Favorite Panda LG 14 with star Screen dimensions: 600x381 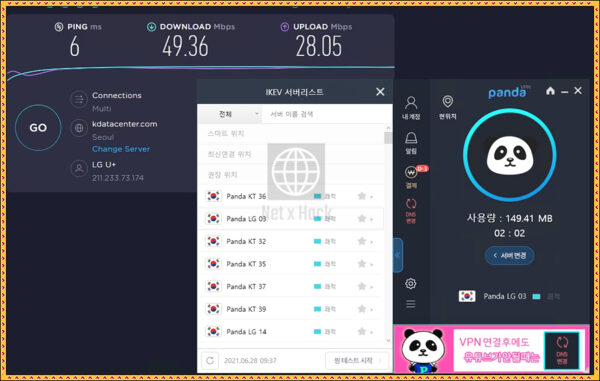pyautogui.click(x=362, y=332)
